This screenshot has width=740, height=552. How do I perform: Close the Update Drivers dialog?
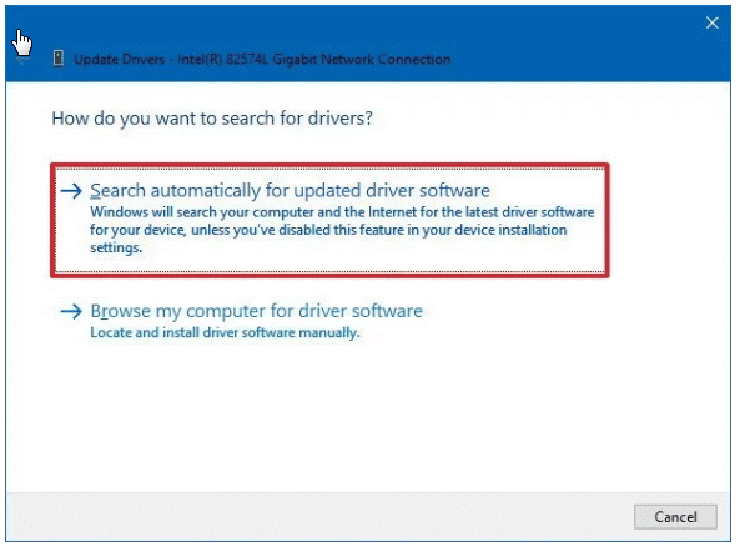[x=712, y=23]
